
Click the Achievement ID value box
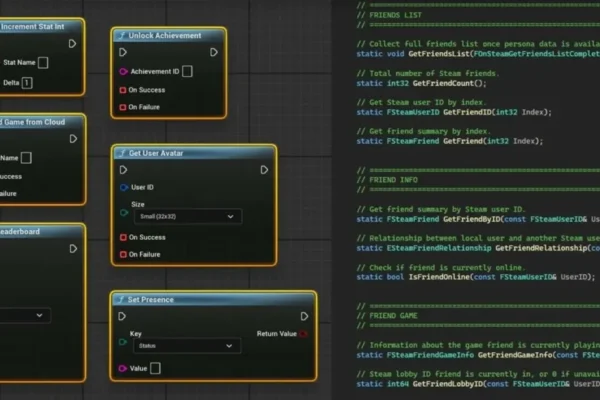[x=187, y=72]
